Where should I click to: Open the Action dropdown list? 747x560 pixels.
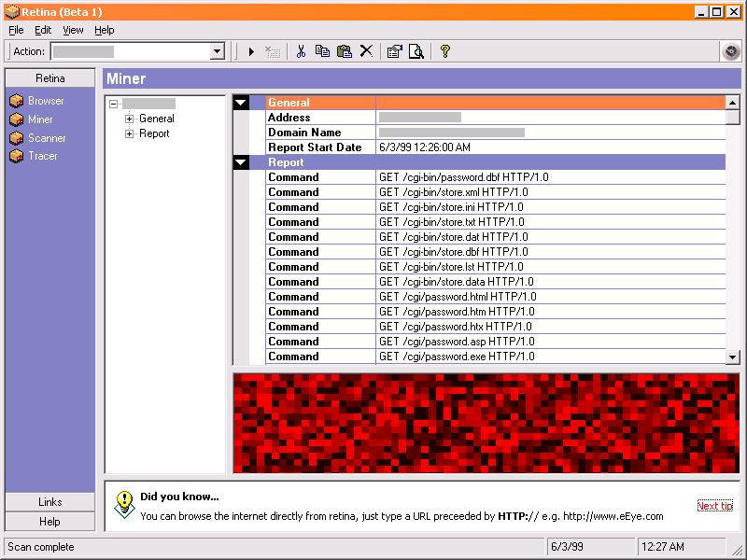tap(218, 51)
